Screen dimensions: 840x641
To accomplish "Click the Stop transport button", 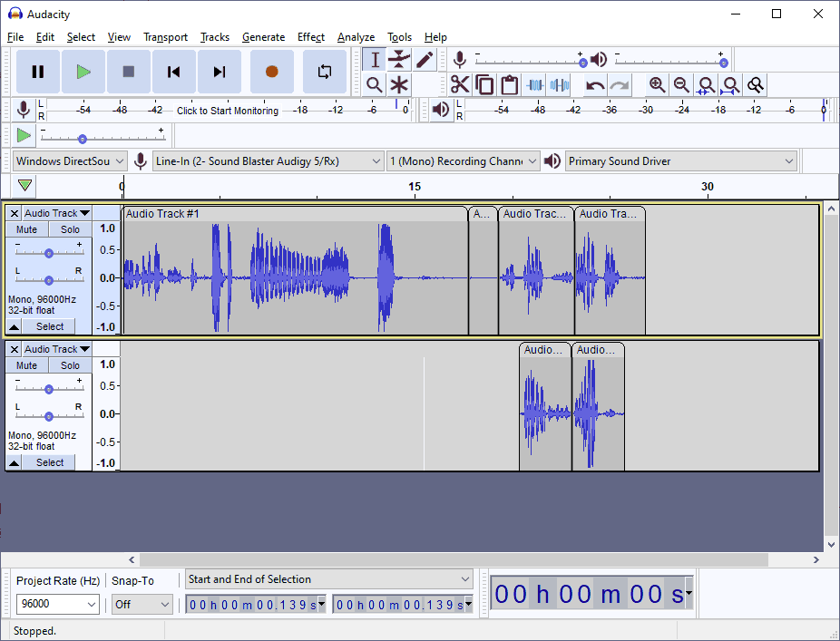I will pyautogui.click(x=129, y=72).
